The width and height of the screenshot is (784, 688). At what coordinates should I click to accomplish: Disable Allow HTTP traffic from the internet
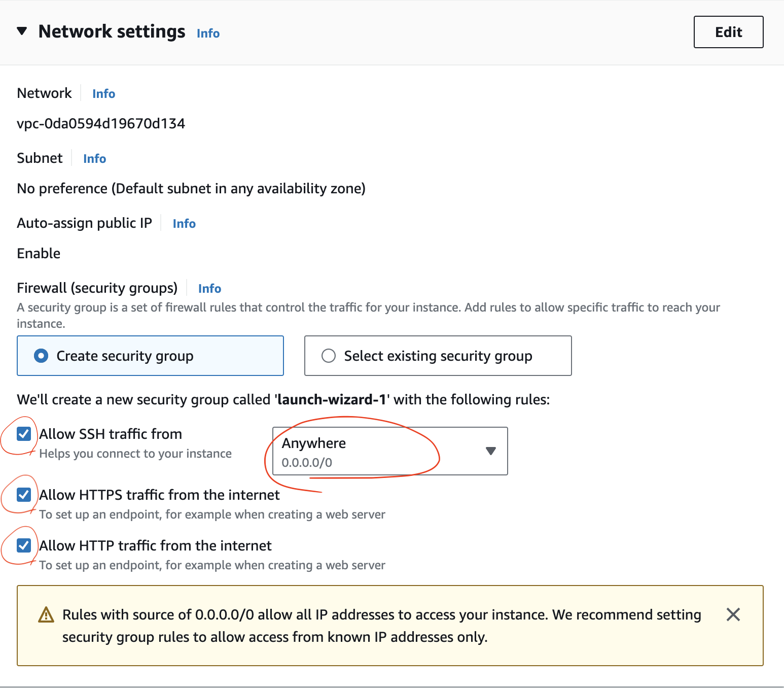[24, 545]
